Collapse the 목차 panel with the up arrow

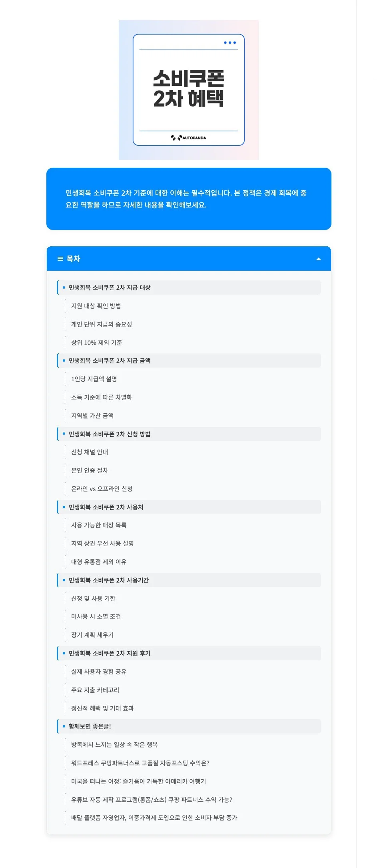point(319,258)
